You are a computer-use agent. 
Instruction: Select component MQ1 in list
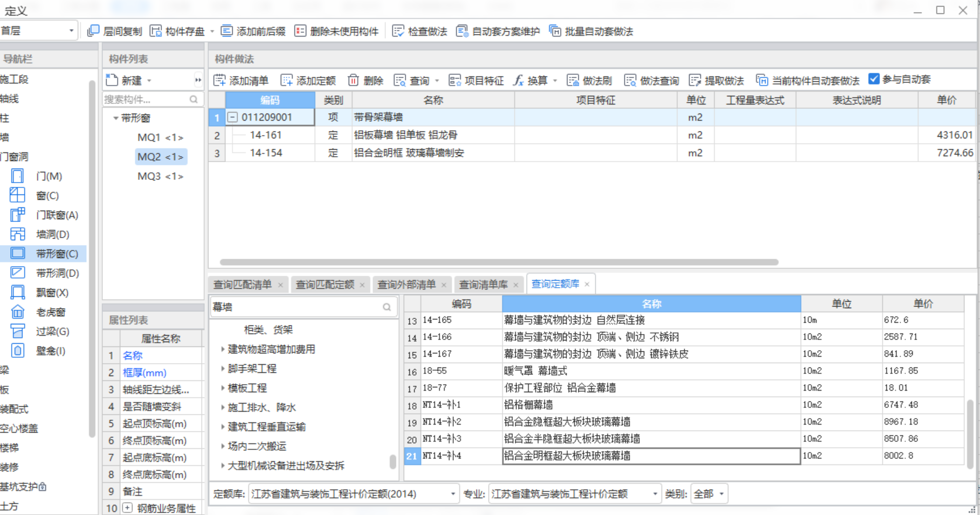click(160, 137)
